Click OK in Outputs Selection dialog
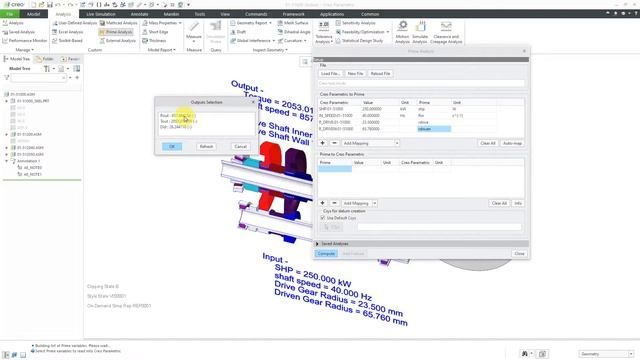The width and height of the screenshot is (640, 360). 172,147
